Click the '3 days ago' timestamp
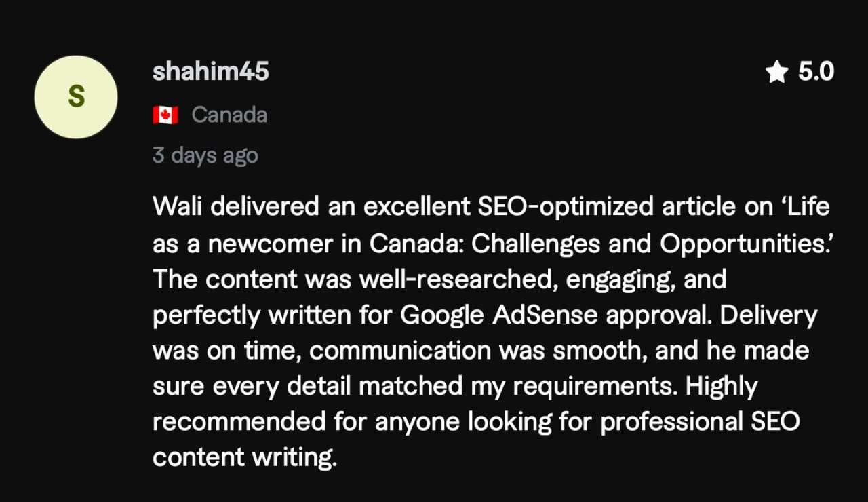The width and height of the screenshot is (868, 502). 205,155
